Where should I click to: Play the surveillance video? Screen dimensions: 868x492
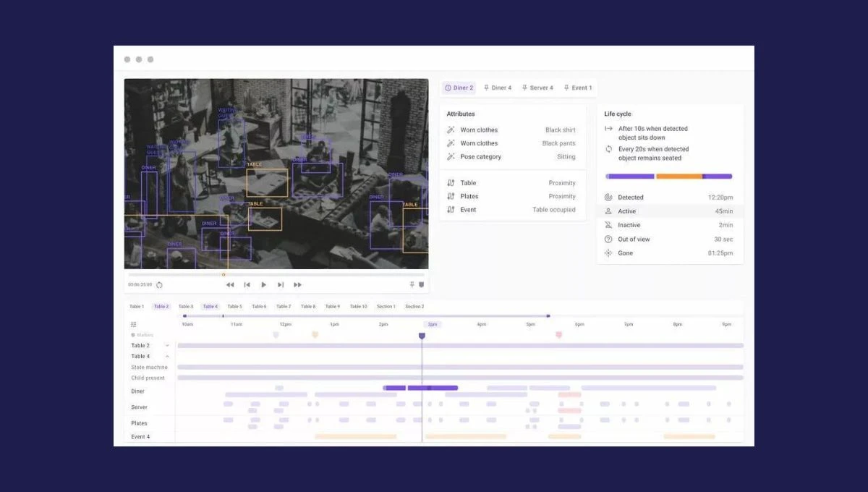tap(263, 285)
